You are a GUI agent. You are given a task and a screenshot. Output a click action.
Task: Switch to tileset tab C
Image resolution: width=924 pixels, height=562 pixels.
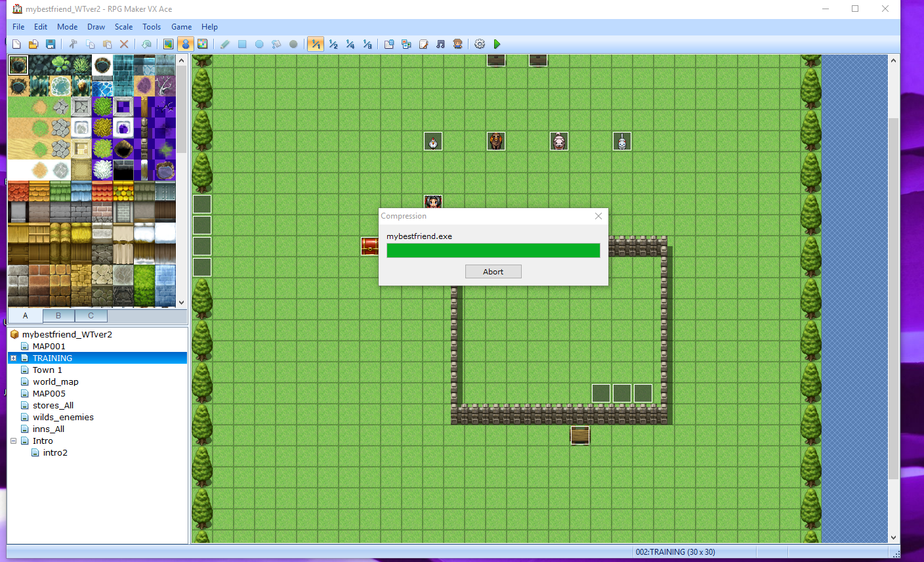(x=91, y=316)
